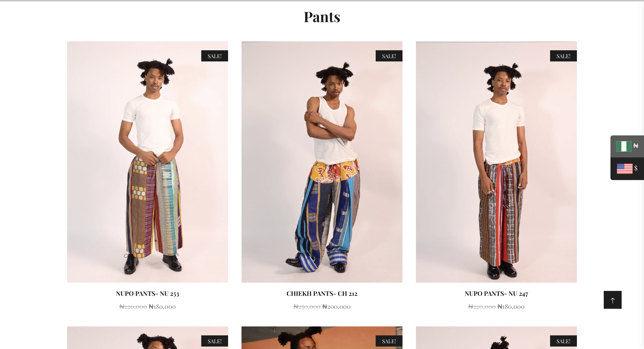
Task: Open NUPO PANTS- NU 247 product image
Action: pyautogui.click(x=496, y=162)
